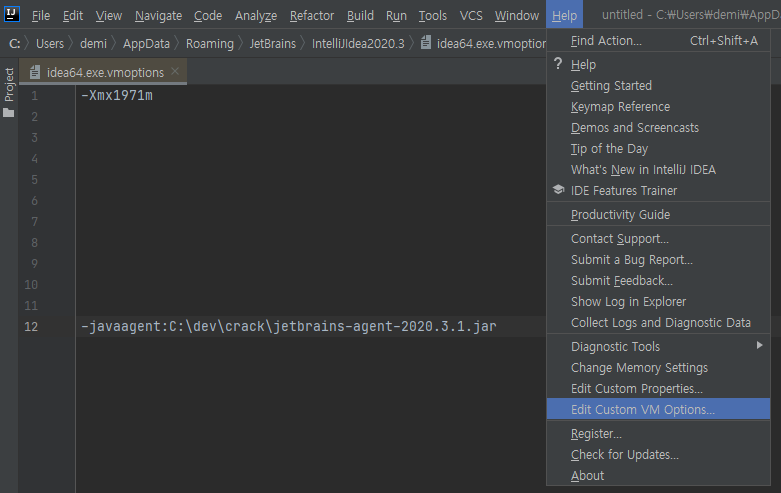Click line number 12 in gutter
781x493 pixels.
coord(31,326)
